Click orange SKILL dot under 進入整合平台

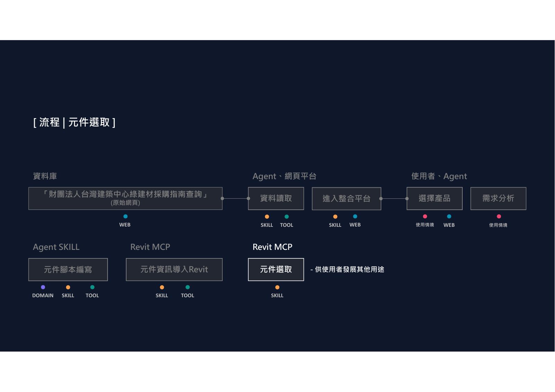click(335, 217)
